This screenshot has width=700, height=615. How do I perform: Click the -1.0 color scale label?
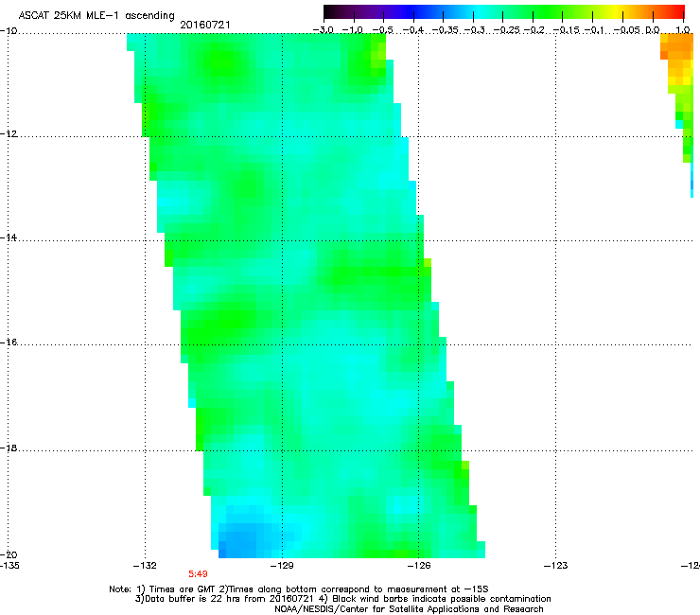352,30
